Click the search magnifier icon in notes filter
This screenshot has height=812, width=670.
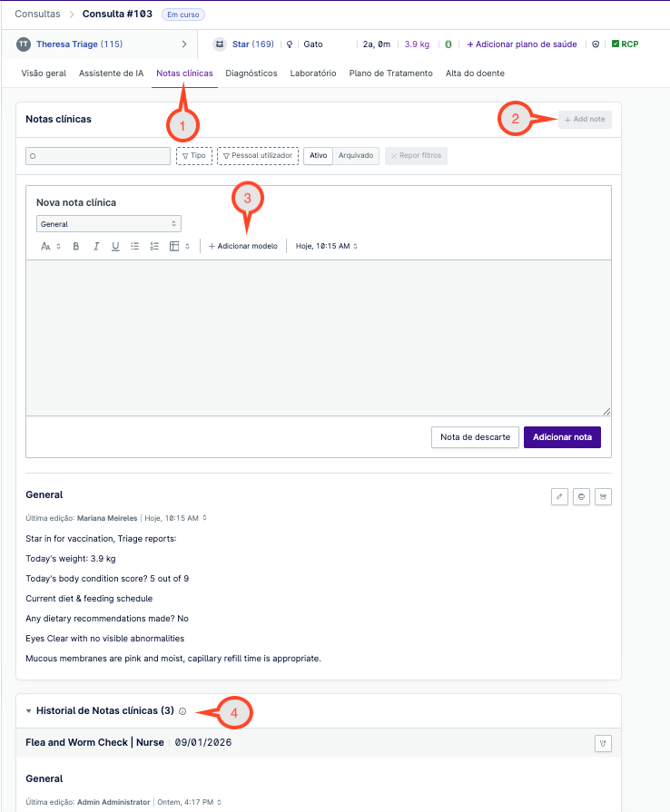(x=34, y=156)
